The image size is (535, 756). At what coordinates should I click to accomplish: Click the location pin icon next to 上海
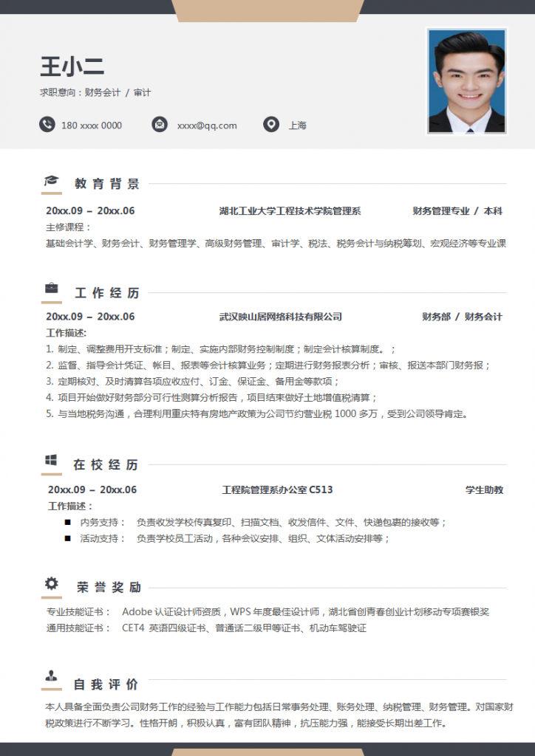271,125
